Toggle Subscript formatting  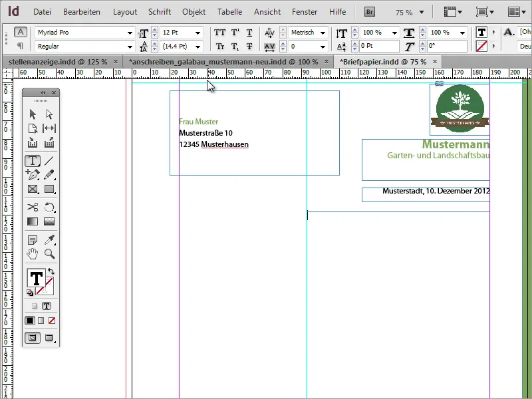pos(235,46)
